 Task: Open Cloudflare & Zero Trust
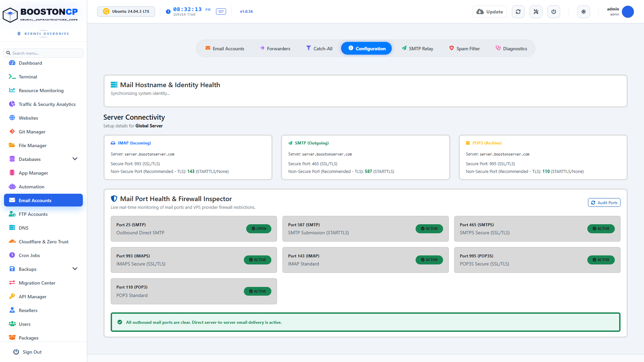point(43,242)
